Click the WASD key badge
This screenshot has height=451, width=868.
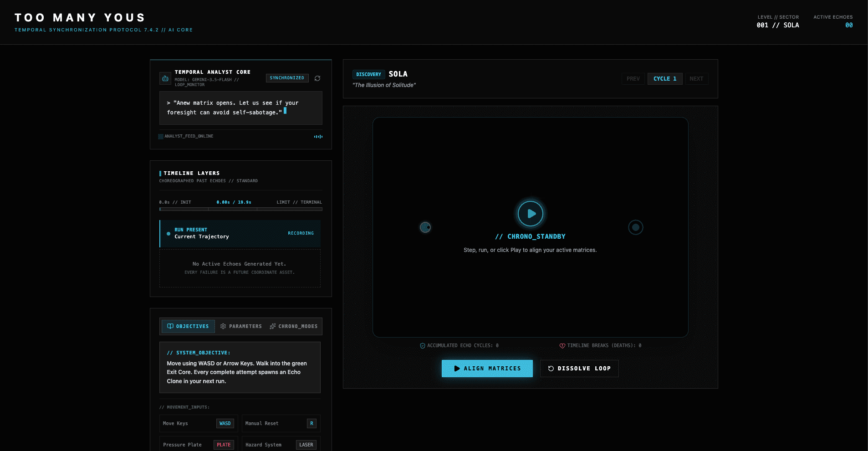click(225, 424)
